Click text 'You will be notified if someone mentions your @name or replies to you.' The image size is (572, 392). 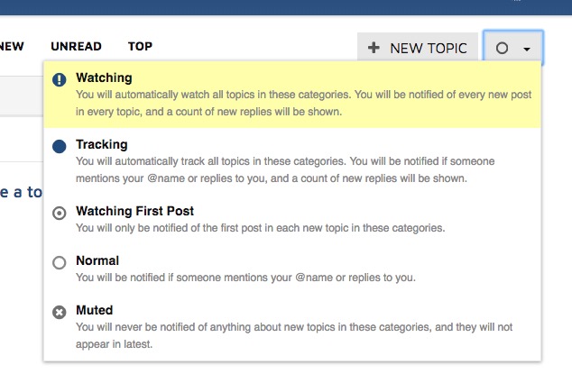pos(245,278)
